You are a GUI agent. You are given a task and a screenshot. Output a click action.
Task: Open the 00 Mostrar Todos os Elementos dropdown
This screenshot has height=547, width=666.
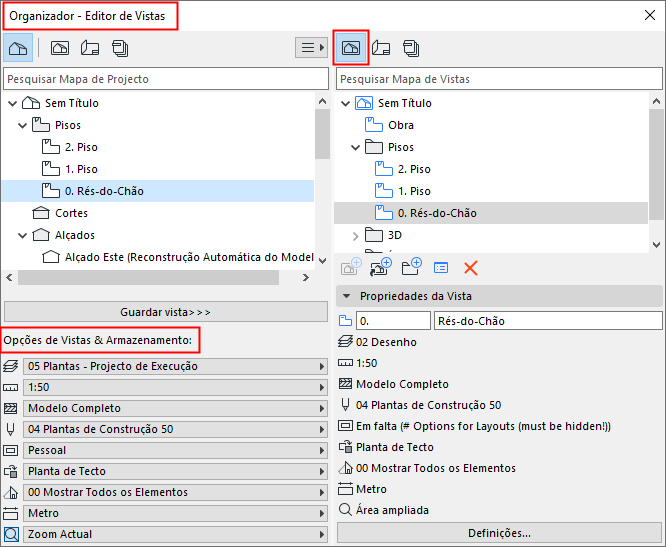[x=175, y=492]
